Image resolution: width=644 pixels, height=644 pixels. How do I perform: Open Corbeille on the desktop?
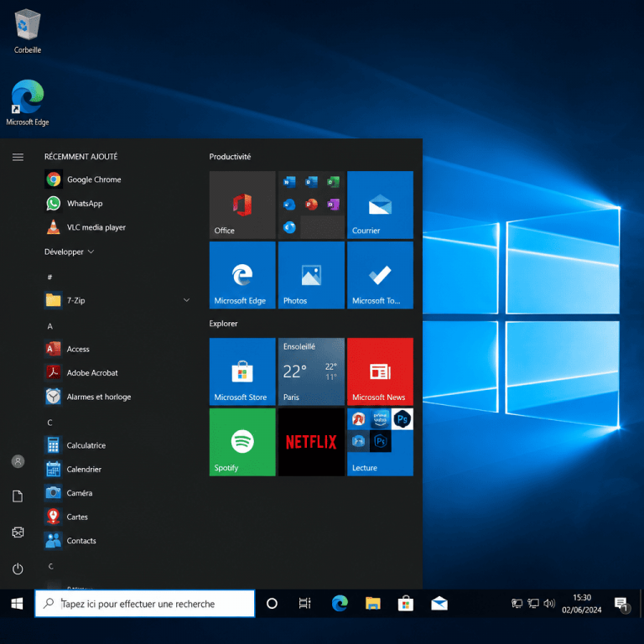[28, 31]
